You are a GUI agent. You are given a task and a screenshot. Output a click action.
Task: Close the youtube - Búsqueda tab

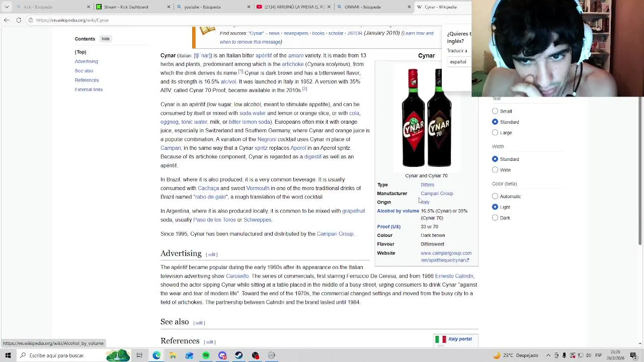[x=249, y=7]
